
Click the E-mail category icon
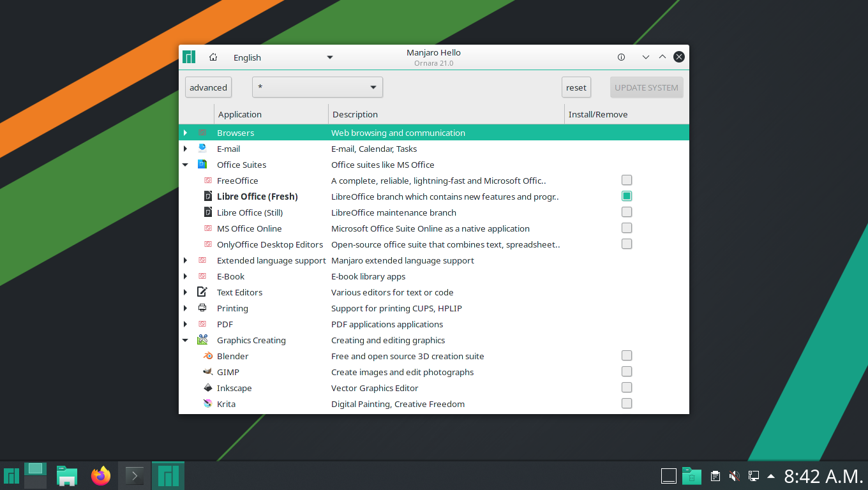click(202, 149)
